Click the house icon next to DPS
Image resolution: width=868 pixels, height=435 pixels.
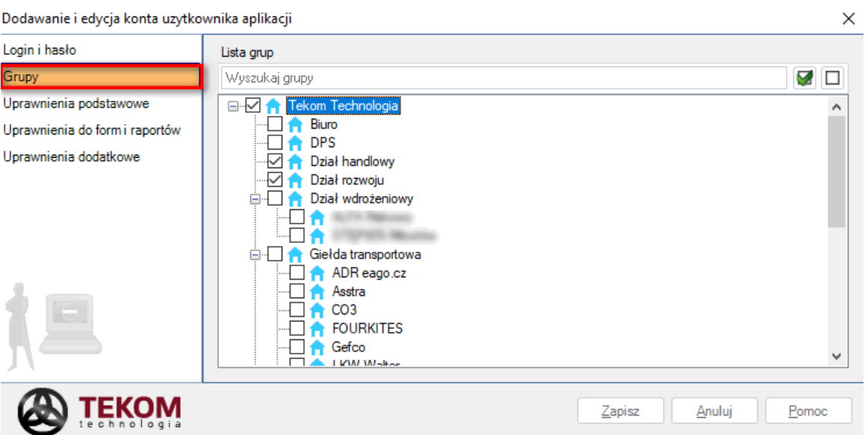pos(295,143)
